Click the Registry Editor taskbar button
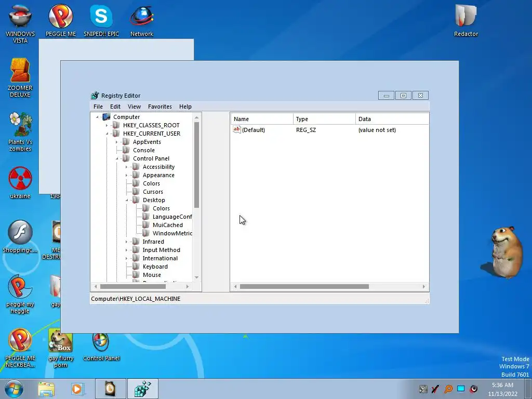This screenshot has height=399, width=532. coord(142,389)
